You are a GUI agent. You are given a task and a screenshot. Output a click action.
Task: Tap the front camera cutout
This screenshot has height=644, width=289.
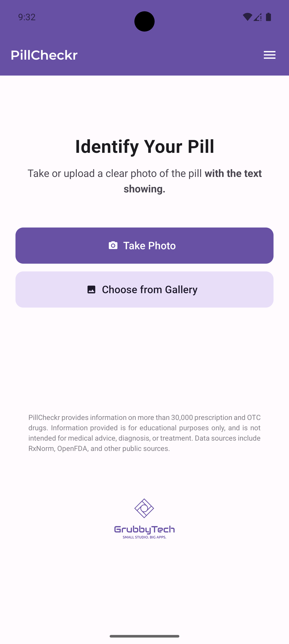[144, 22]
